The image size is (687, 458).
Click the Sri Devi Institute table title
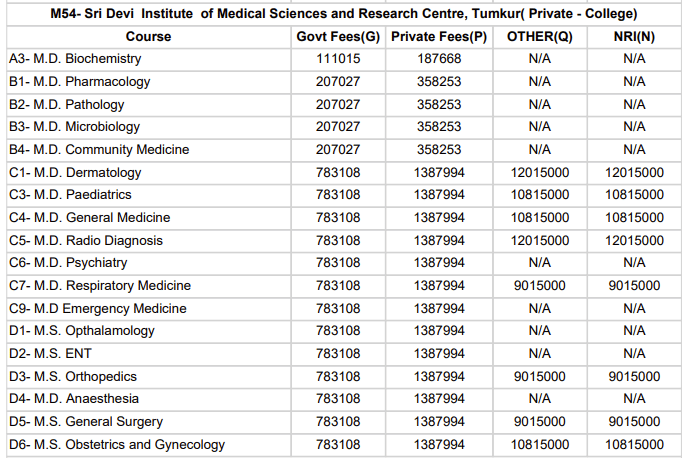point(344,13)
